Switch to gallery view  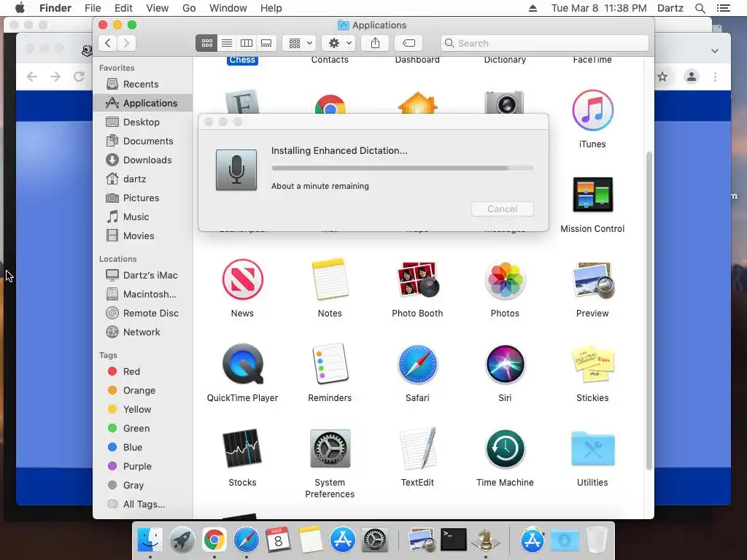[266, 43]
